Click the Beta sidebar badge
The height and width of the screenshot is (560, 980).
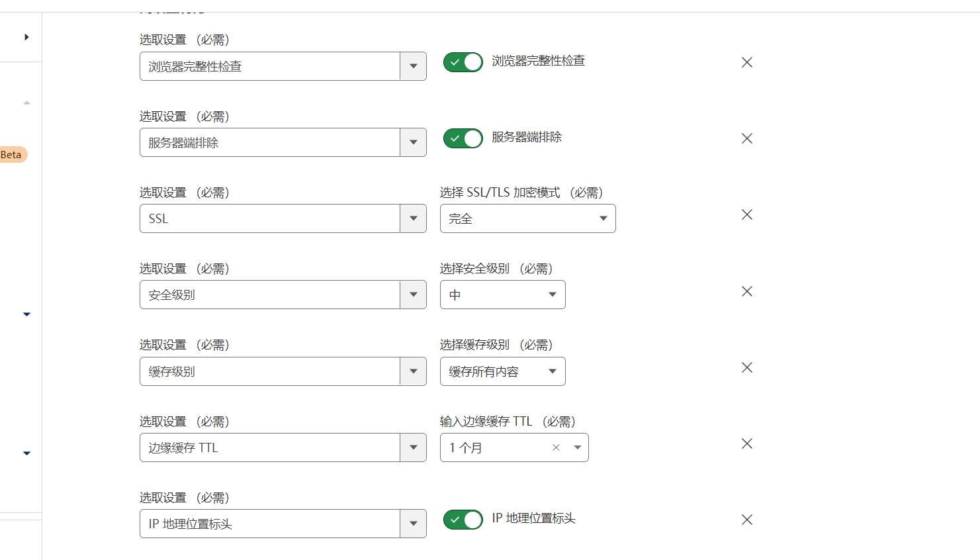click(x=12, y=155)
